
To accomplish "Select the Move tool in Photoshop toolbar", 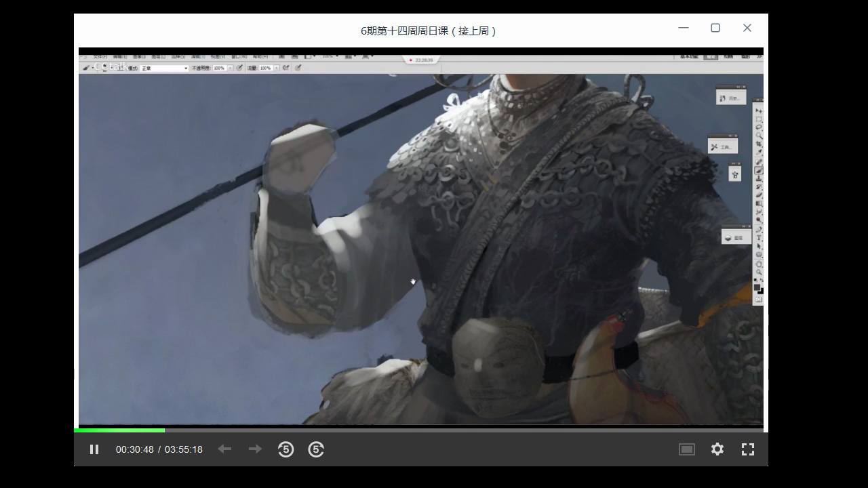I will click(x=759, y=110).
